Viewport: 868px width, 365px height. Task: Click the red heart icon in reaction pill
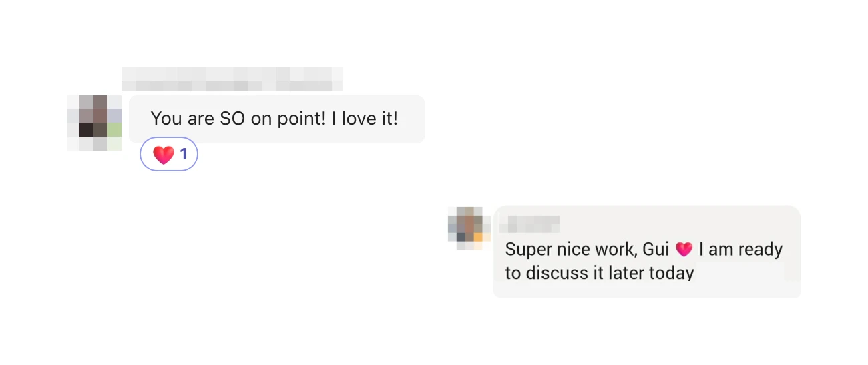163,155
